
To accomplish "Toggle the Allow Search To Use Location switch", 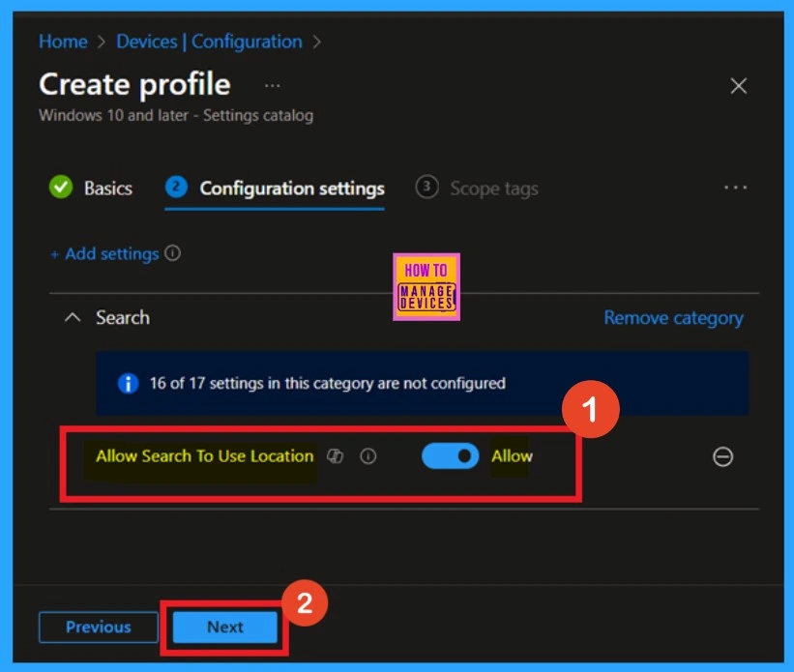I will point(450,455).
